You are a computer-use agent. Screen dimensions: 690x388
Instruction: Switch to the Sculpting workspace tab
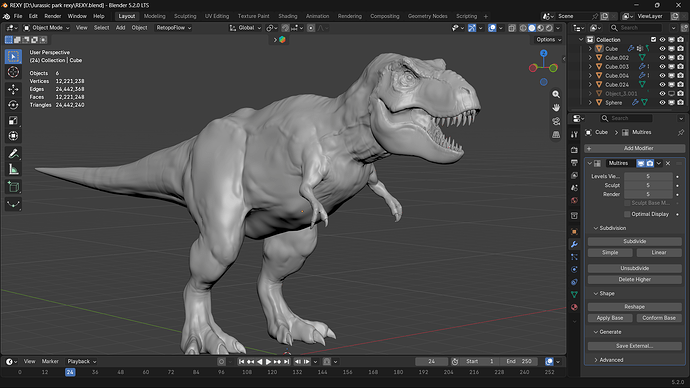(185, 16)
